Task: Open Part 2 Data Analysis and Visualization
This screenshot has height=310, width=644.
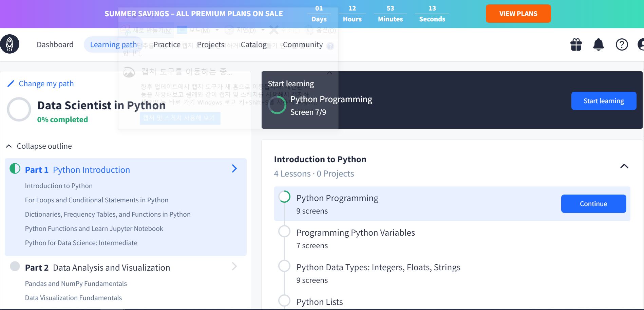Action: [97, 268]
